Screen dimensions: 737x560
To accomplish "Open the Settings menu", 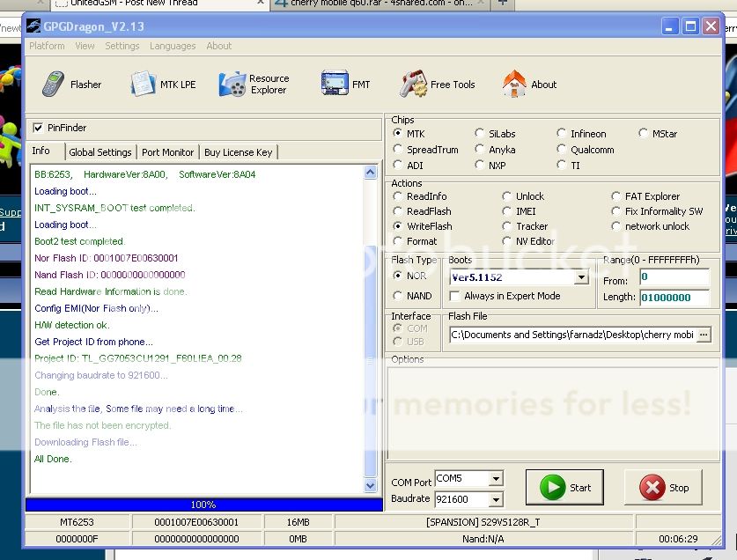I will [x=122, y=46].
